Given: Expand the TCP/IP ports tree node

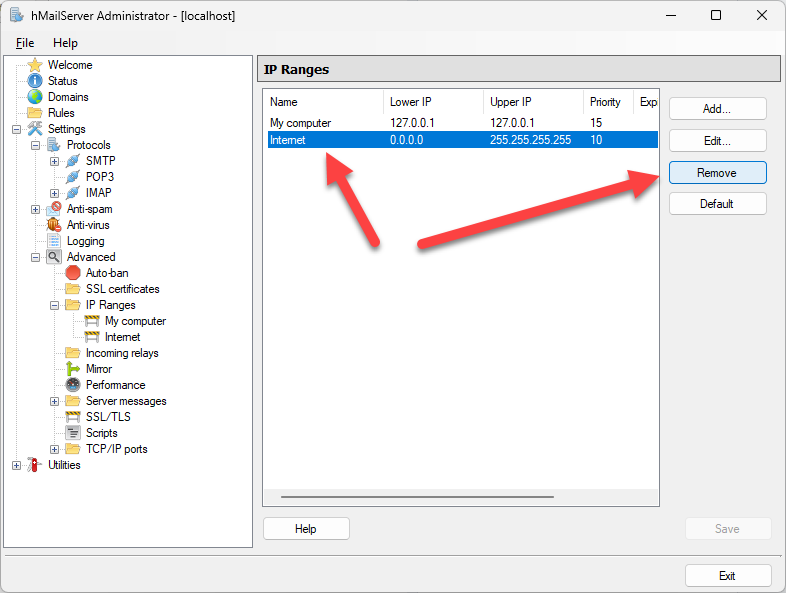Looking at the screenshot, I should [x=55, y=450].
